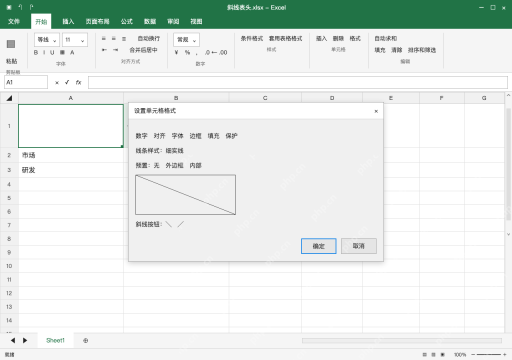Select the 审阅 (Review) ribbon tab

pos(173,22)
